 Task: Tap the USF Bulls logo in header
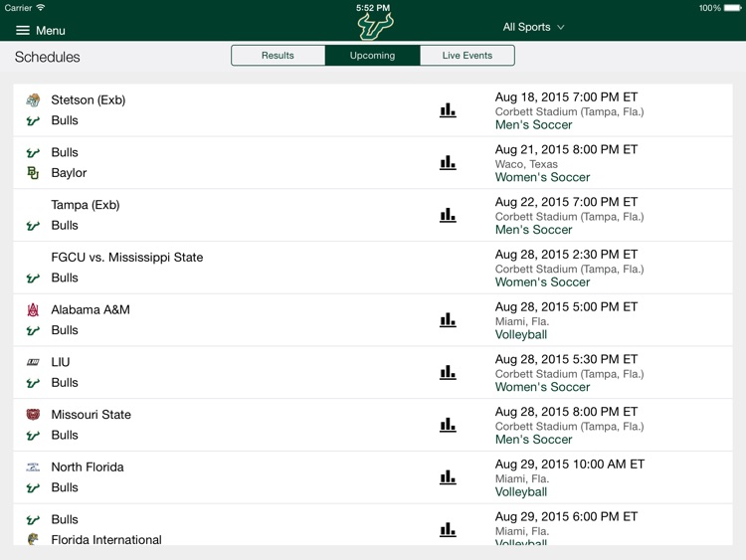pyautogui.click(x=375, y=27)
